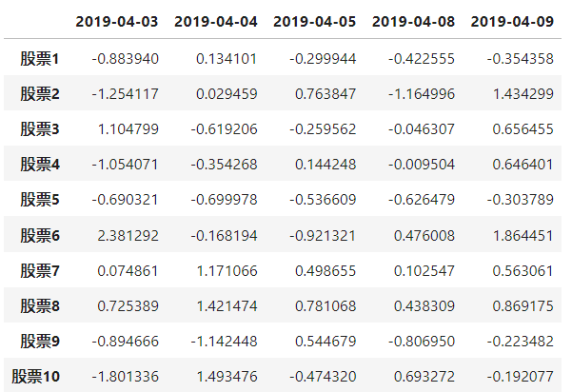Select the 2019-04-08 column header
The width and height of the screenshot is (572, 392).
click(x=413, y=22)
